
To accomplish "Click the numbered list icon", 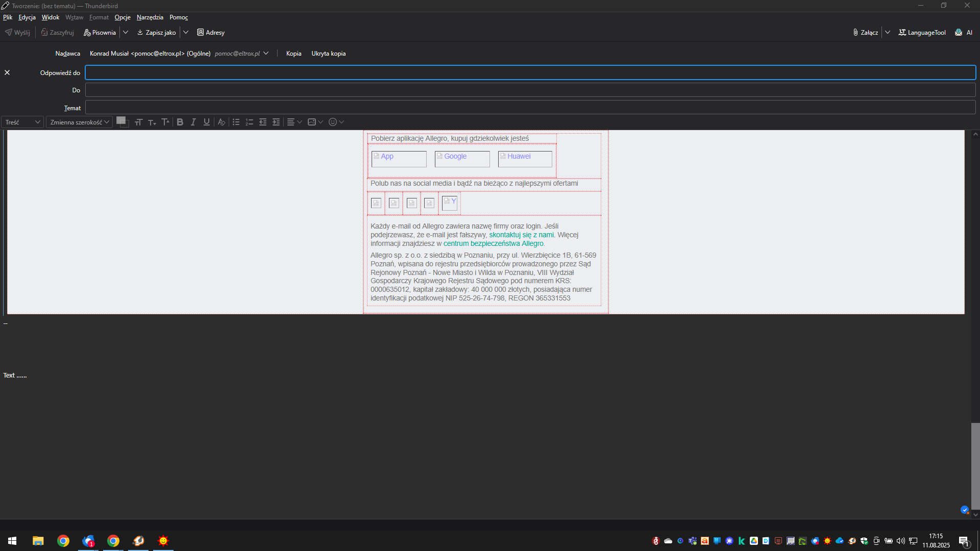I will tap(249, 122).
